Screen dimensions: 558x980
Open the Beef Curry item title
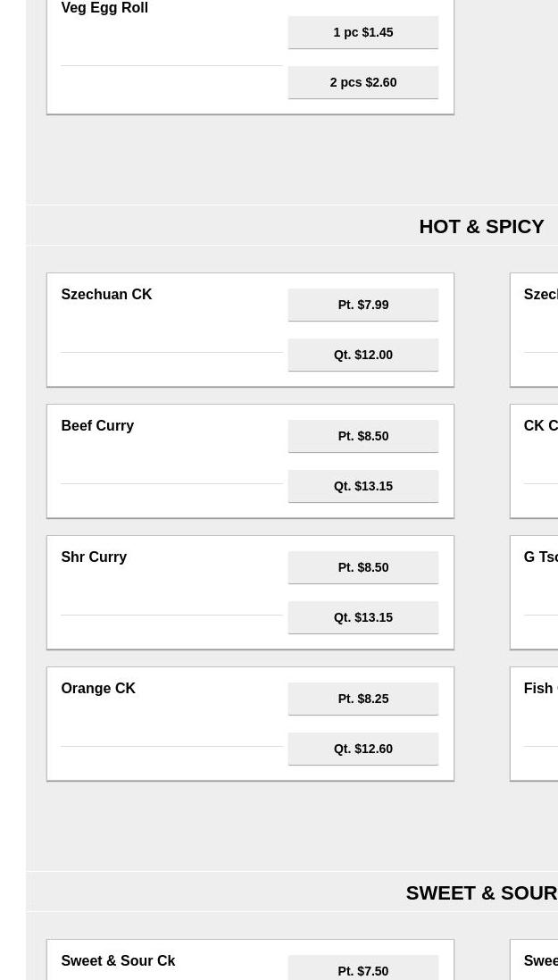pos(97,426)
